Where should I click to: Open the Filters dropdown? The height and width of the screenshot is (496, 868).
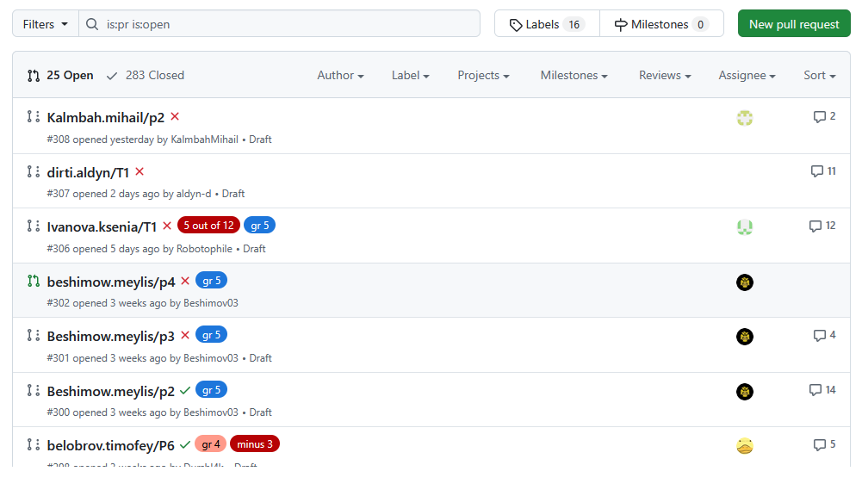click(x=46, y=24)
